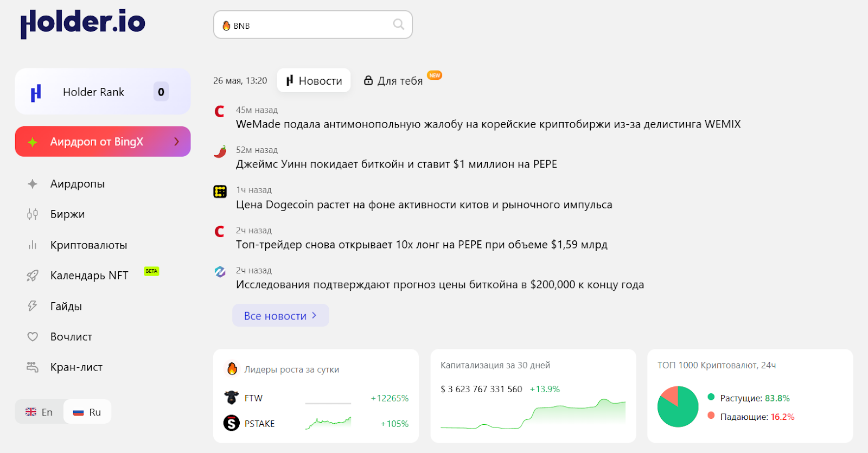Image resolution: width=868 pixels, height=453 pixels.
Task: Expand the BingX airdrop banner arrow
Action: point(176,142)
